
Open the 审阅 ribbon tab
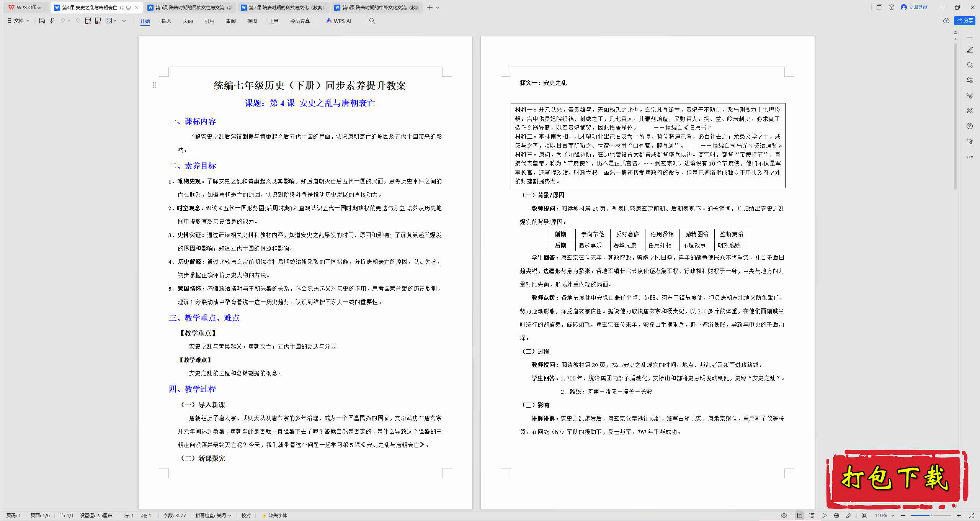[x=231, y=21]
